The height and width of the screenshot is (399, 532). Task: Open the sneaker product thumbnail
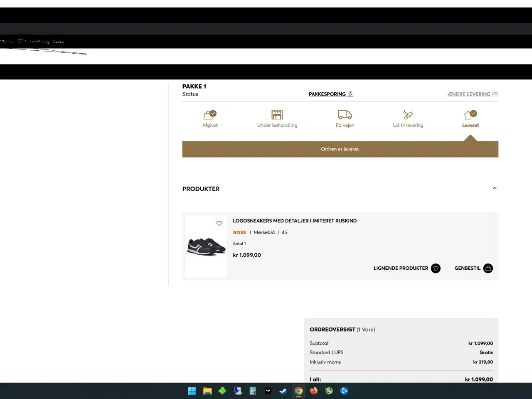(206, 246)
